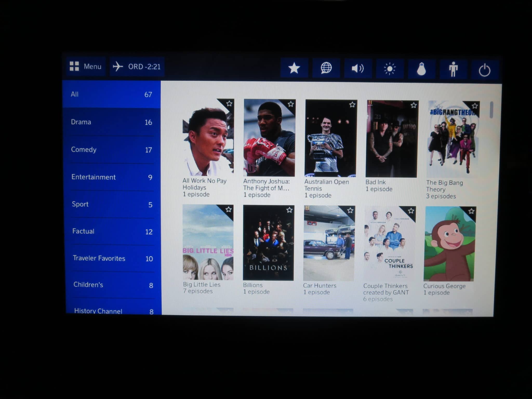Screen dimensions: 532x399
Task: Open The Big Bang Theory poster
Action: coord(453,139)
